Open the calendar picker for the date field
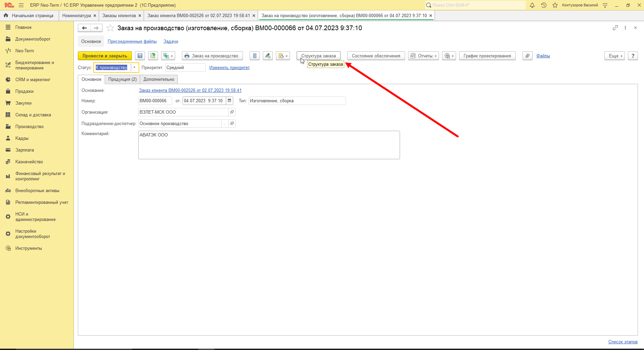 point(230,101)
